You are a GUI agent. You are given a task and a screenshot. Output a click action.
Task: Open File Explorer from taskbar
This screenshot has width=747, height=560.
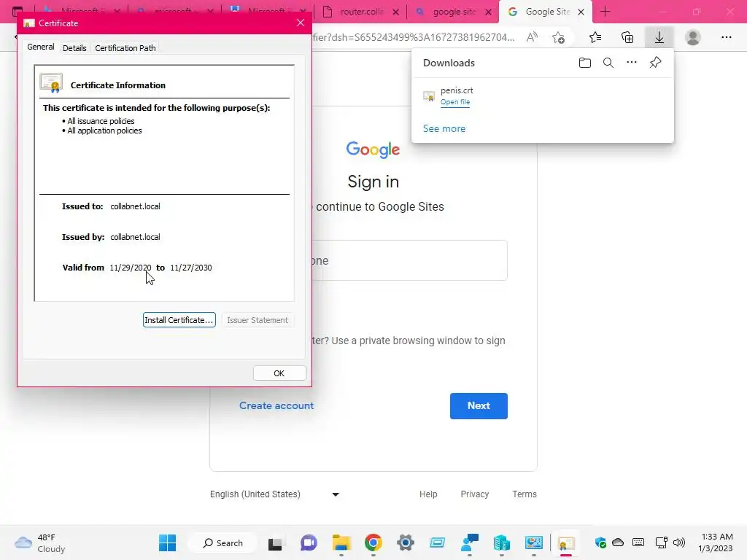(x=341, y=542)
